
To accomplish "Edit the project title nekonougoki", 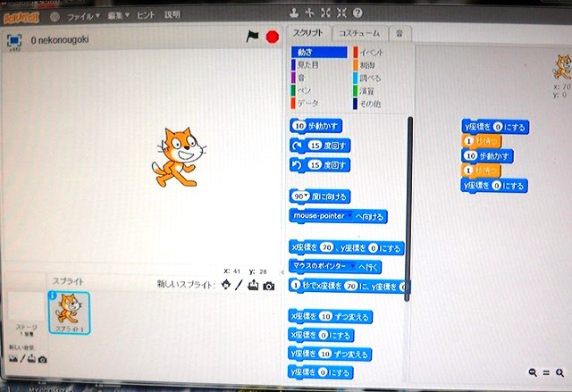I will [x=60, y=40].
